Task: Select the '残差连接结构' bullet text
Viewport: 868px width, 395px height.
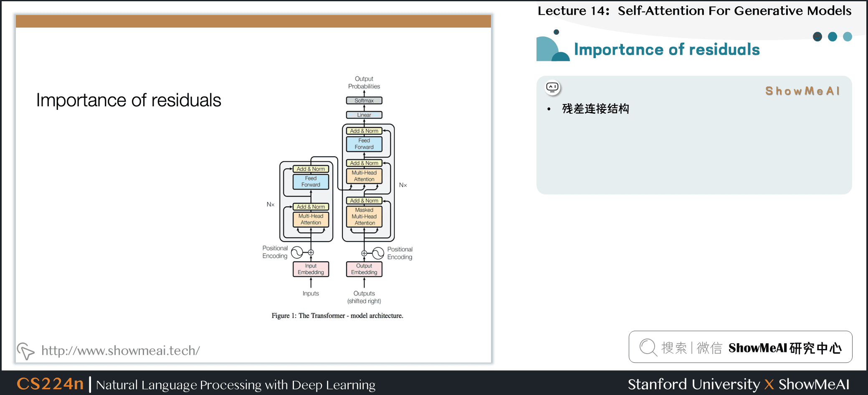Action: 595,109
